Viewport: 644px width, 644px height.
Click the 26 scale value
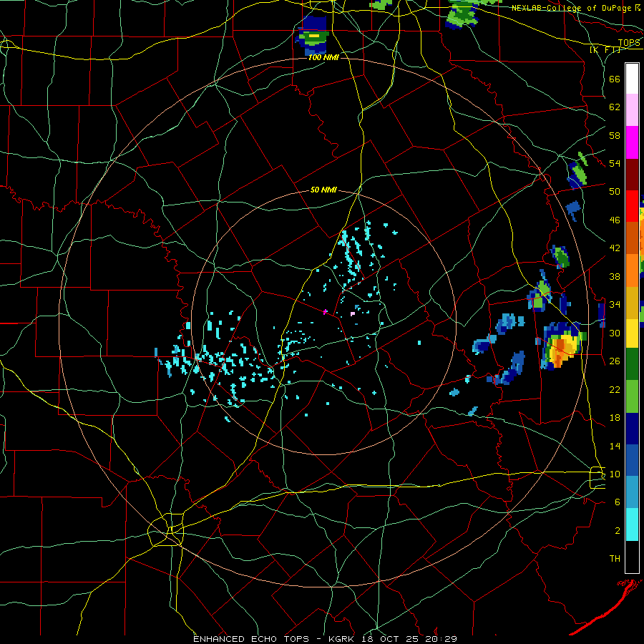615,361
